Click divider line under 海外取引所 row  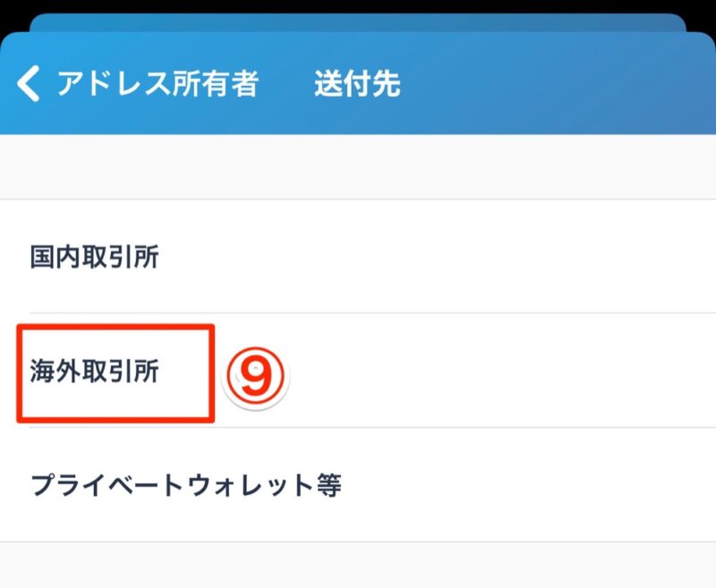click(x=372, y=428)
